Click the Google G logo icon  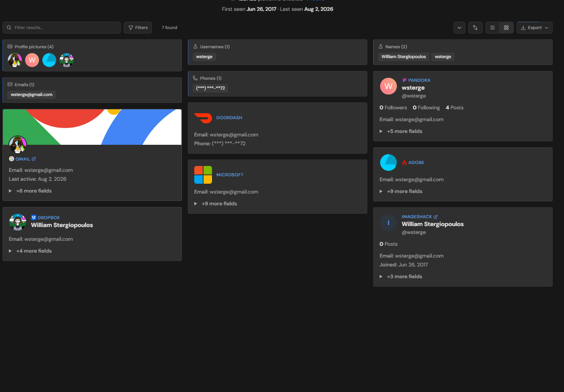click(x=11, y=159)
